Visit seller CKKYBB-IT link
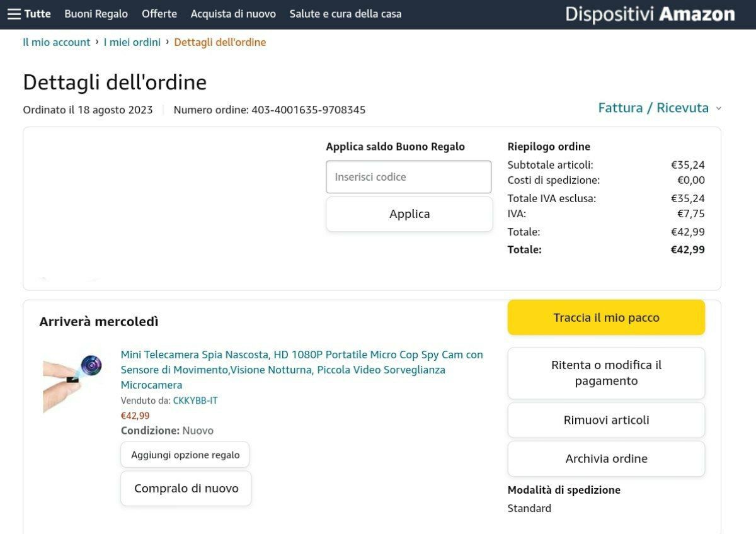The width and height of the screenshot is (756, 534). click(195, 401)
